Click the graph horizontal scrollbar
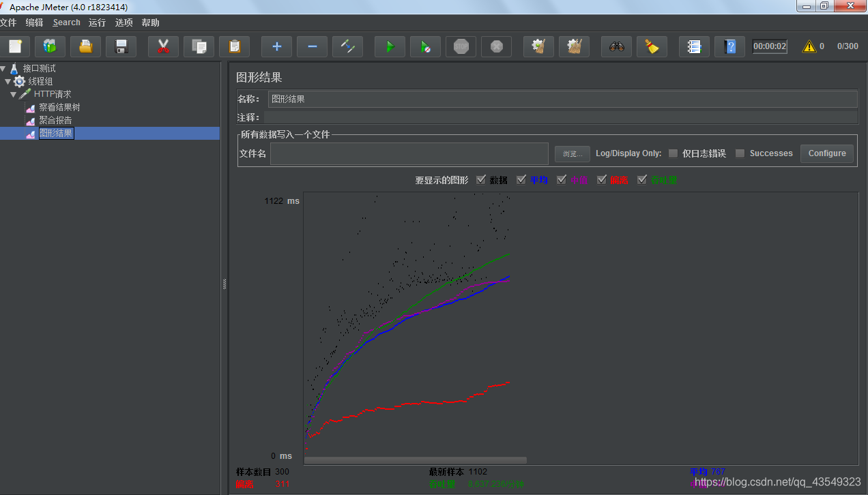Image resolution: width=868 pixels, height=495 pixels. pos(416,460)
